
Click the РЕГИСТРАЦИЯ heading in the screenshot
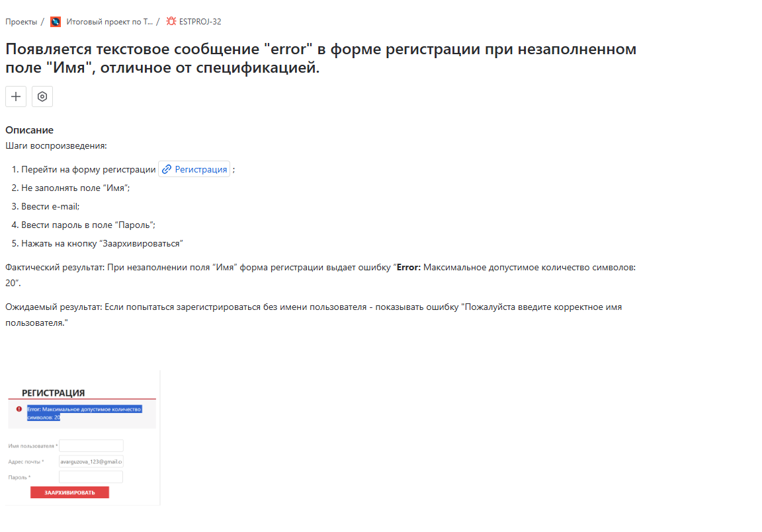click(x=53, y=393)
